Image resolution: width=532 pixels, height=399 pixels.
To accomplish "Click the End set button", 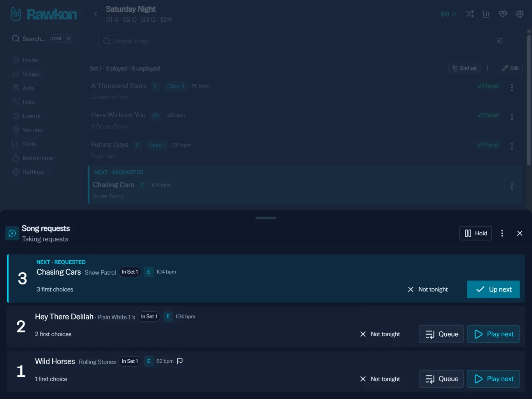I will coord(464,68).
